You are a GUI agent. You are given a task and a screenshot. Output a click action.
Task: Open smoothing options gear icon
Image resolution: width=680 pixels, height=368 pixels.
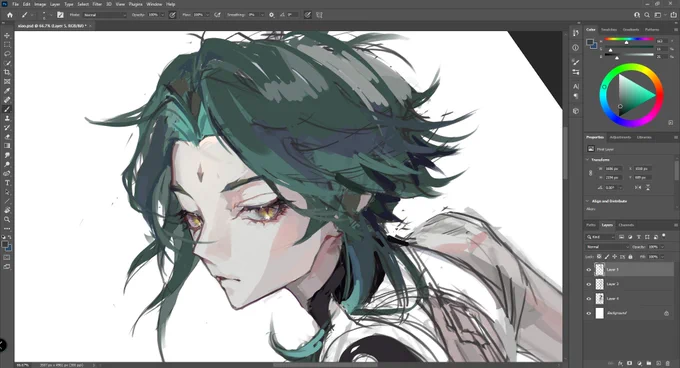pyautogui.click(x=271, y=15)
